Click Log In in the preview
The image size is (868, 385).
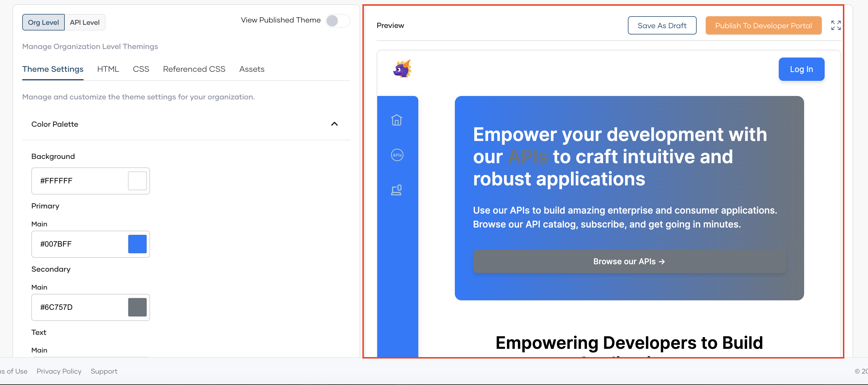(801, 69)
